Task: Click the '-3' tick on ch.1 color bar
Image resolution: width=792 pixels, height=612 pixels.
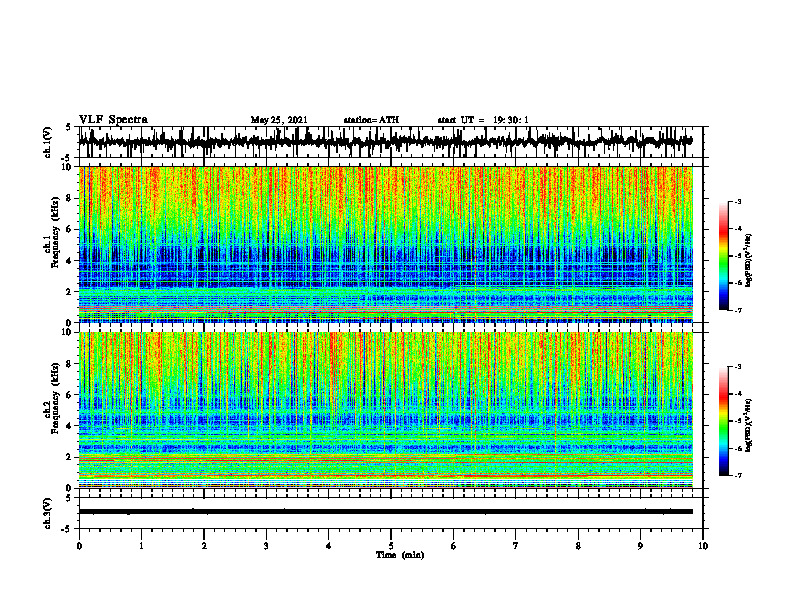Action: click(738, 201)
